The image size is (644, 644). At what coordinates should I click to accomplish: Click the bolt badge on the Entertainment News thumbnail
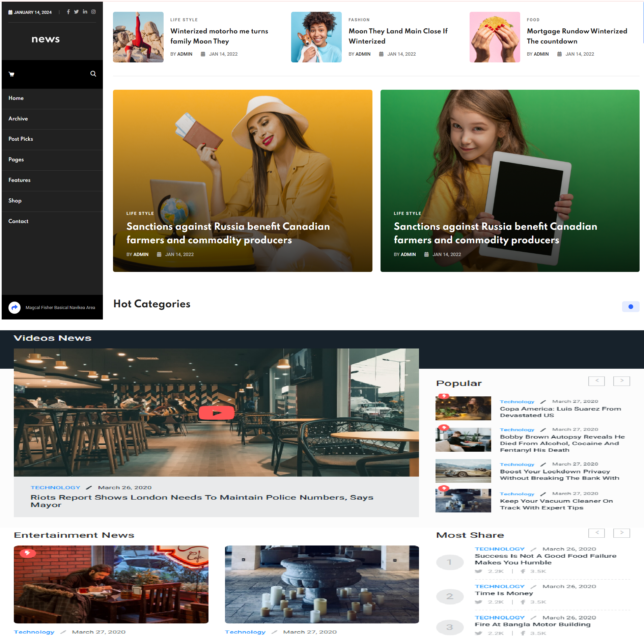28,553
